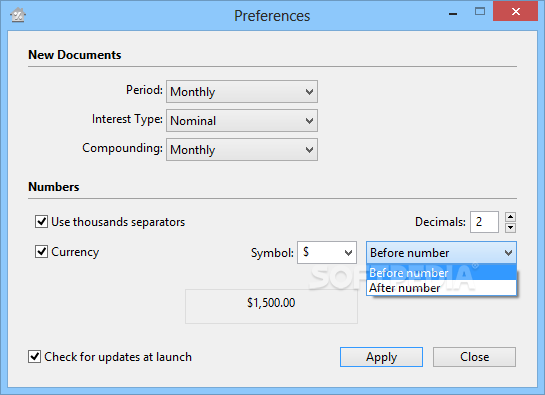Uncheck the Currency checkbox
The width and height of the screenshot is (545, 395).
coord(41,251)
